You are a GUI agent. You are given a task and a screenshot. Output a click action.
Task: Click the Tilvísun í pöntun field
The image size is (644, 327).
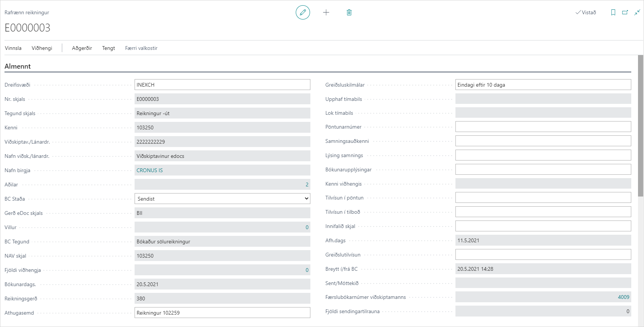click(543, 198)
